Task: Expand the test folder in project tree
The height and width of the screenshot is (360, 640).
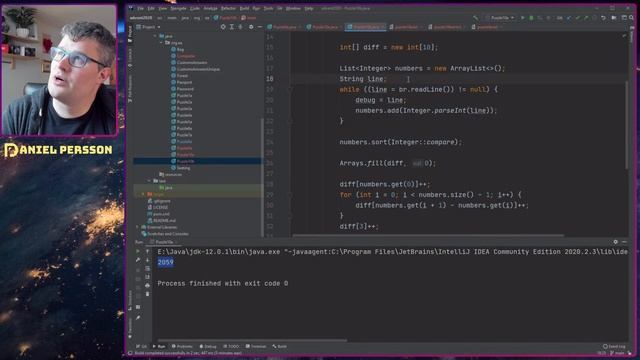Action: pos(149,181)
